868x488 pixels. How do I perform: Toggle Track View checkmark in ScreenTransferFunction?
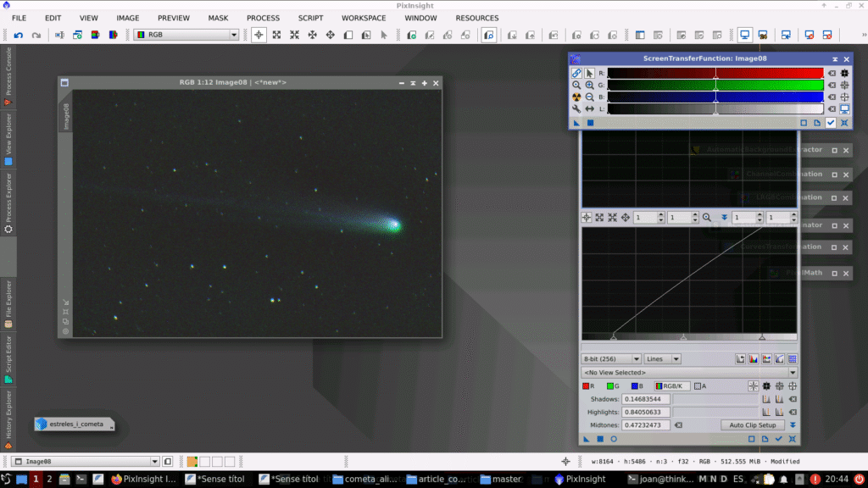pos(831,123)
